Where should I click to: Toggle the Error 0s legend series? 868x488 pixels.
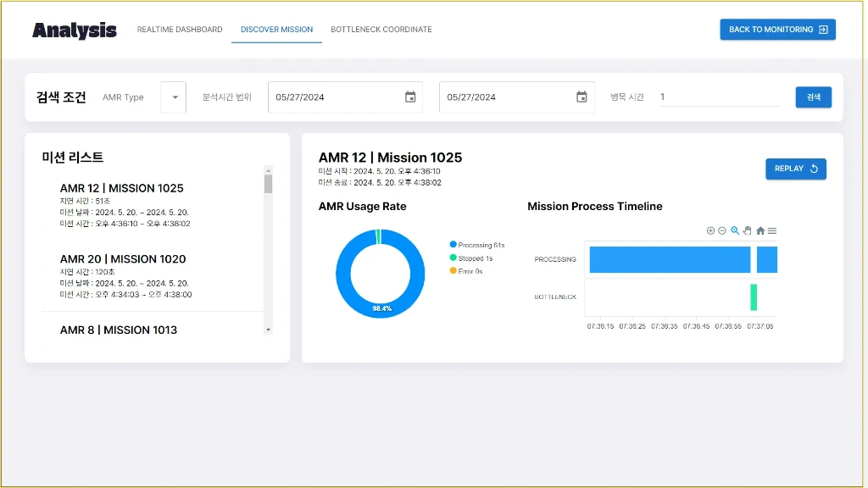(x=470, y=271)
